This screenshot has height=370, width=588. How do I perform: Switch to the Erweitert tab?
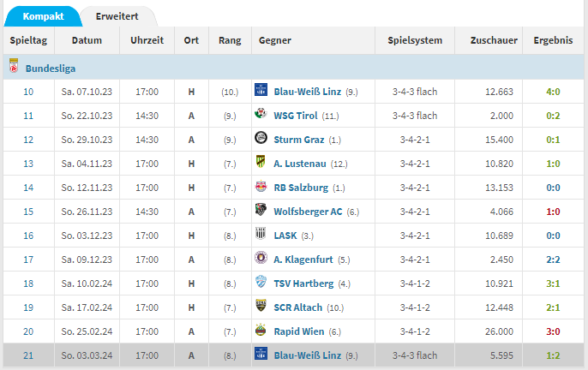[116, 16]
